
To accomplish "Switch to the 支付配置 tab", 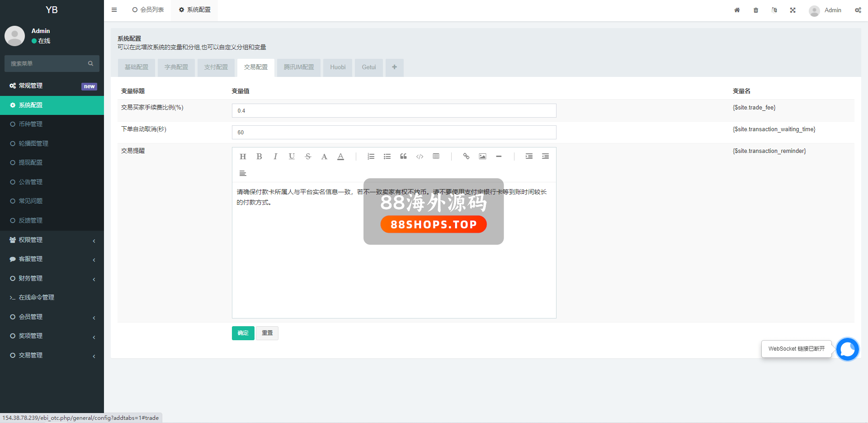I will [x=216, y=67].
